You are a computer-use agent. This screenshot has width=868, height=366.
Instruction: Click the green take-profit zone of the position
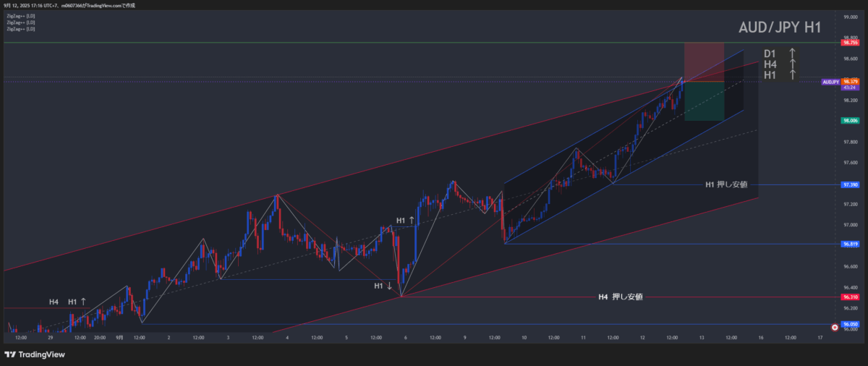704,101
